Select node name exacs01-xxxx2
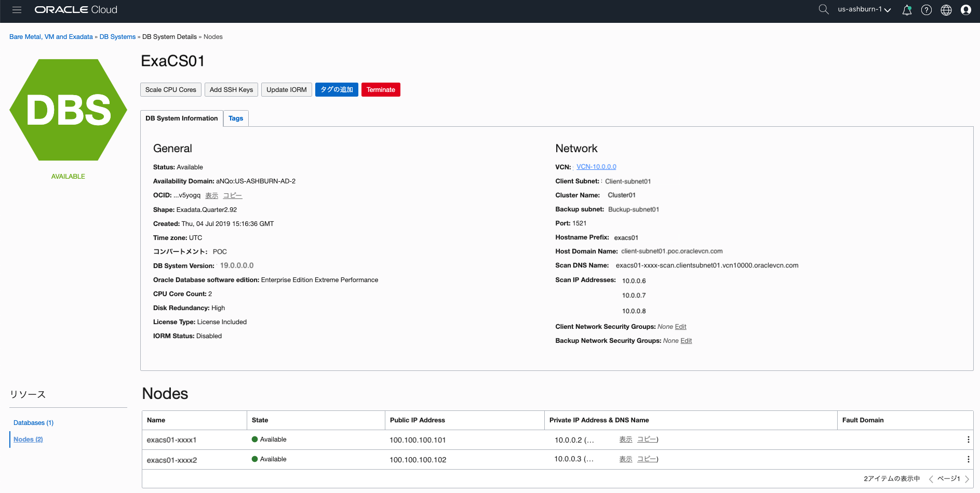Viewport: 980px width, 493px height. coord(172,460)
